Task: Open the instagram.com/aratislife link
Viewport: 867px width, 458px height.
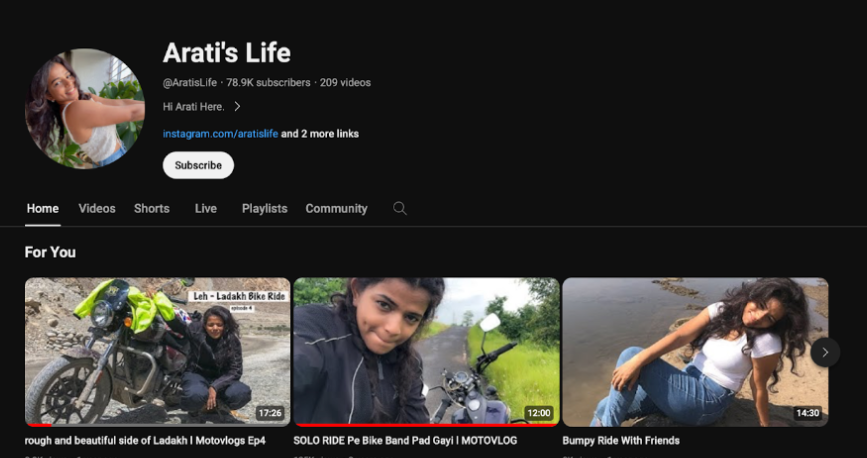Action: 220,134
